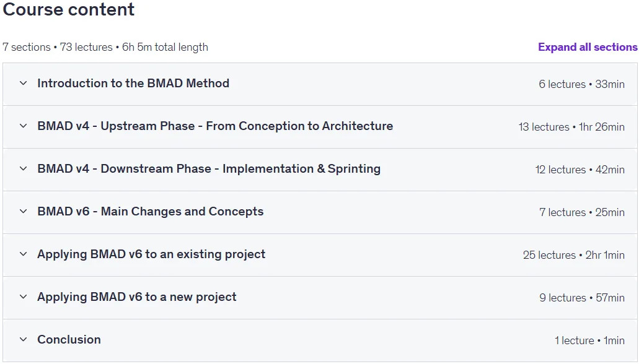Open Applying BMAD v6 to an existing project
The width and height of the screenshot is (639, 364).
point(151,254)
